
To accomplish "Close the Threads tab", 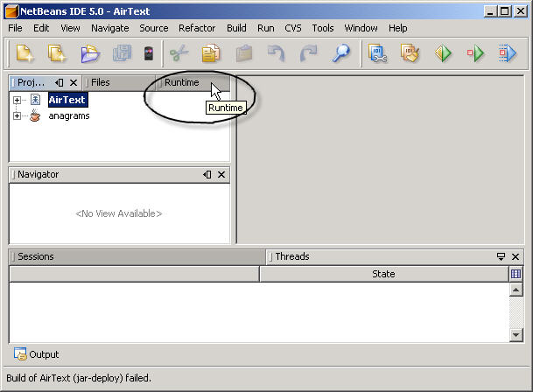I will (x=515, y=256).
